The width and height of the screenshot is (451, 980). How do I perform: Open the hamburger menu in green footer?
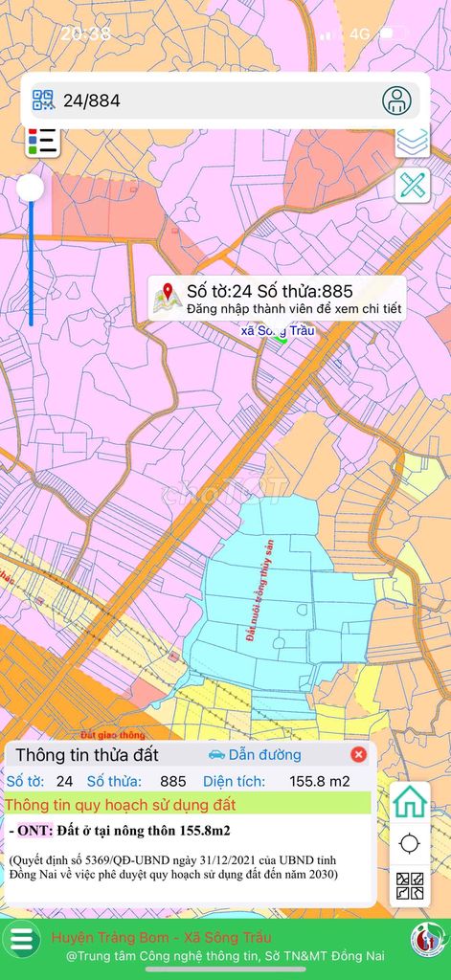21,940
